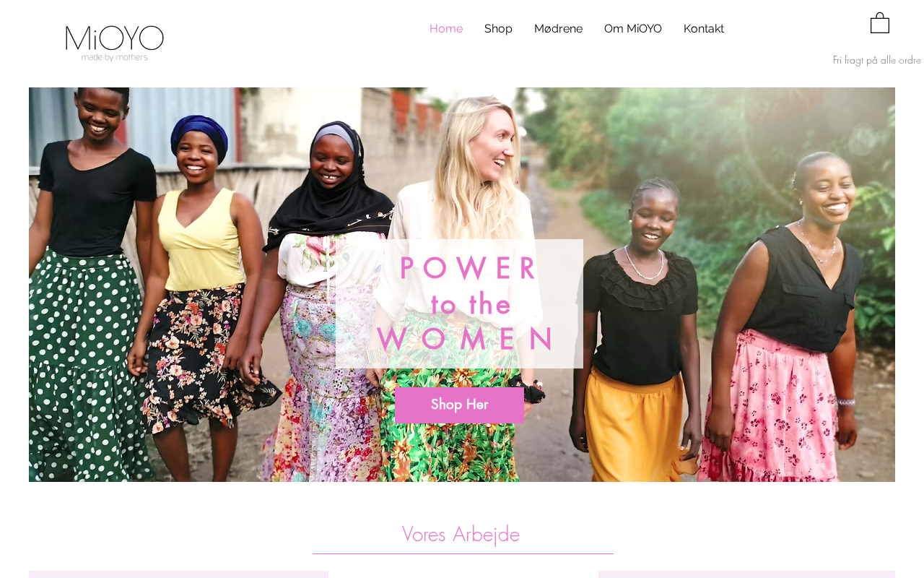Open the Kontakt page
The height and width of the screenshot is (578, 924).
point(704,29)
